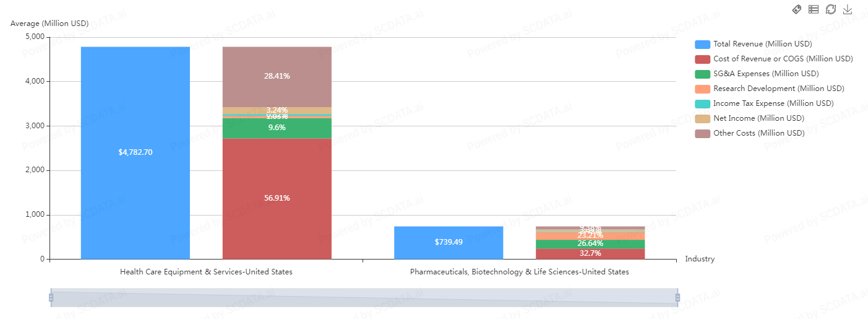This screenshot has width=868, height=319.
Task: Click the right zoom slider handle
Action: coord(677,298)
